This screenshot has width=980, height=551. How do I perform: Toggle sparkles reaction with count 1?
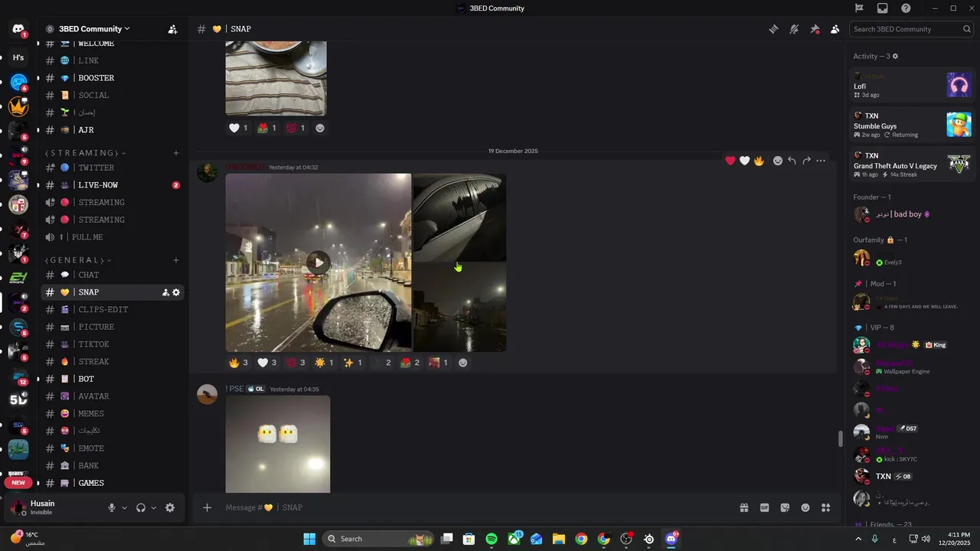353,363
